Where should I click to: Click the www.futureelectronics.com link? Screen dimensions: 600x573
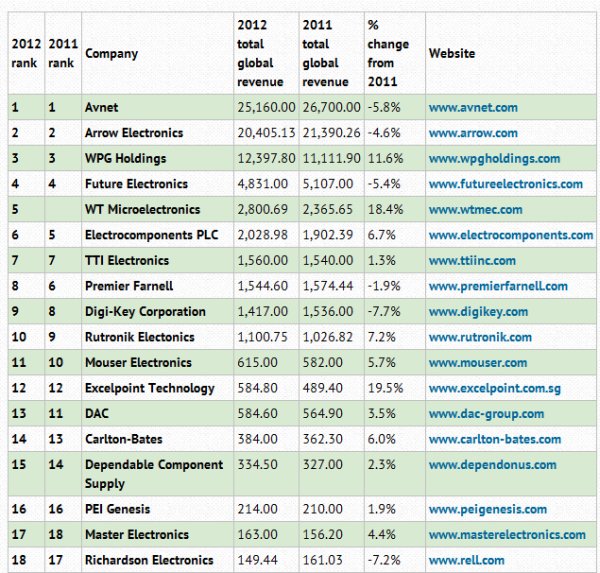tap(506, 184)
